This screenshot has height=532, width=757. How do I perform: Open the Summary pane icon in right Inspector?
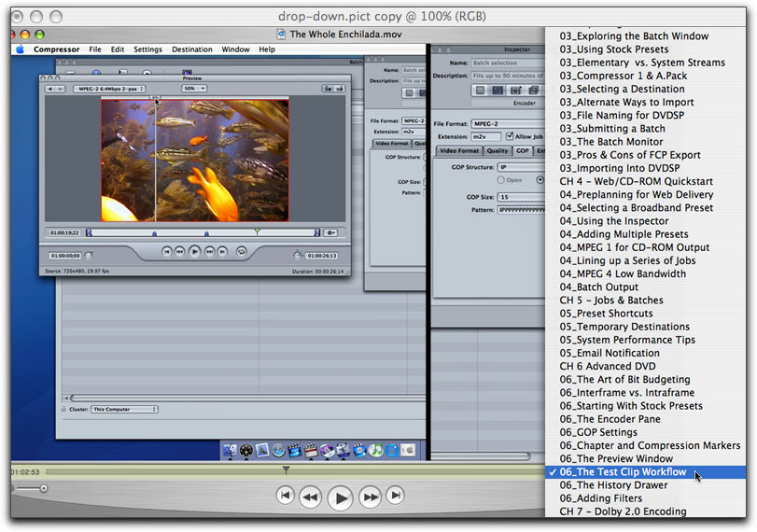(480, 91)
